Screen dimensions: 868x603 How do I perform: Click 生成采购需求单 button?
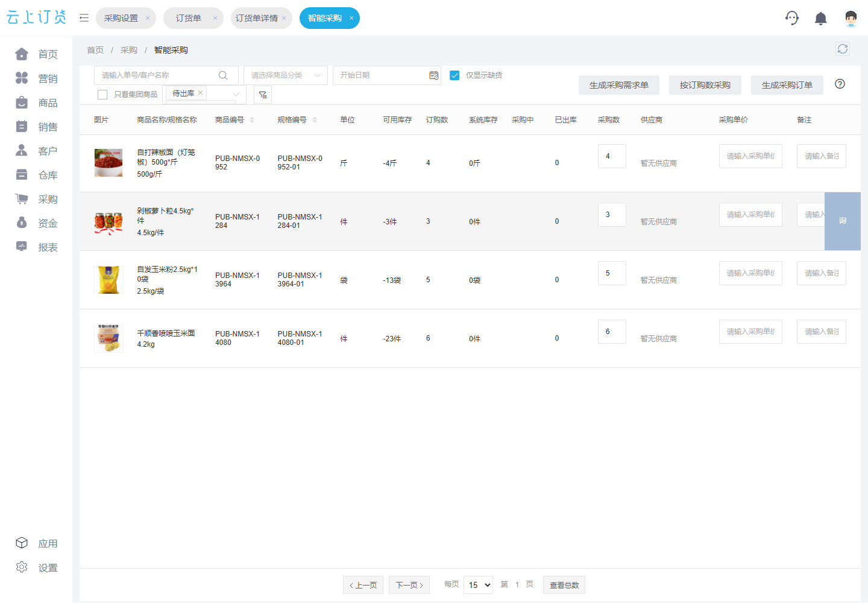click(x=619, y=85)
